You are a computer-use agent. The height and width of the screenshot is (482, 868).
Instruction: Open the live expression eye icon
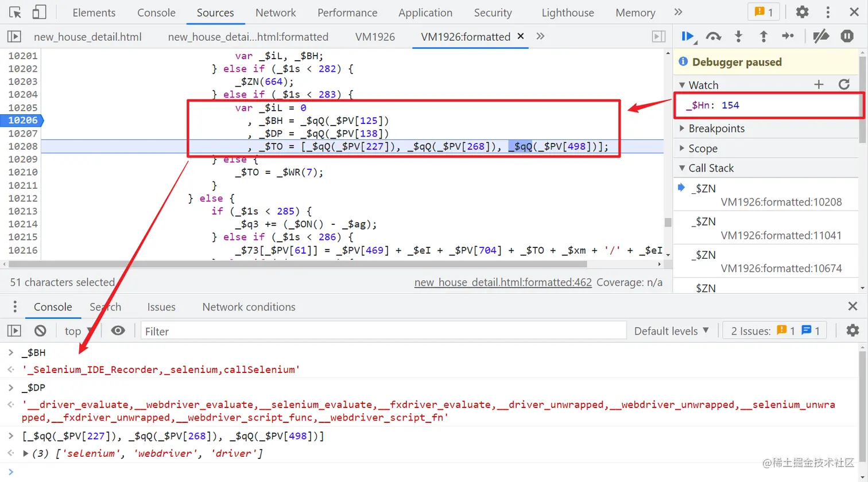click(x=118, y=331)
